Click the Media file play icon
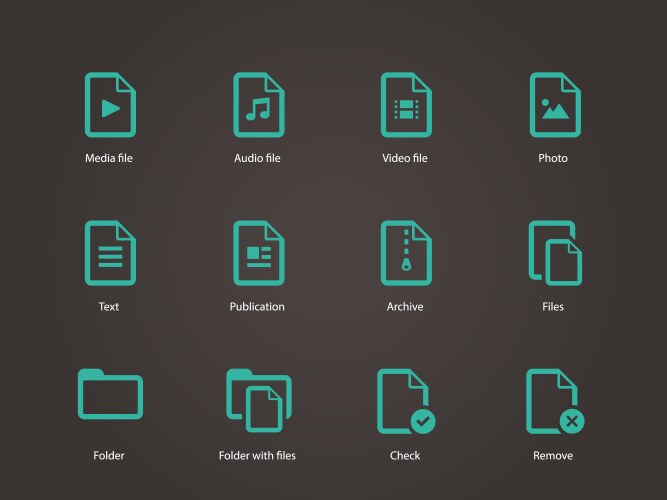This screenshot has height=500, width=667. coord(110,105)
